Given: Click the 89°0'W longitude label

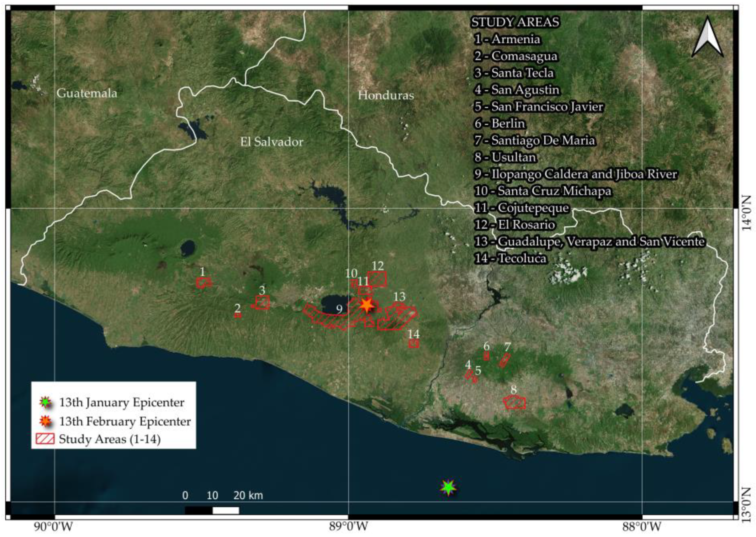Looking at the screenshot, I should (x=348, y=526).
